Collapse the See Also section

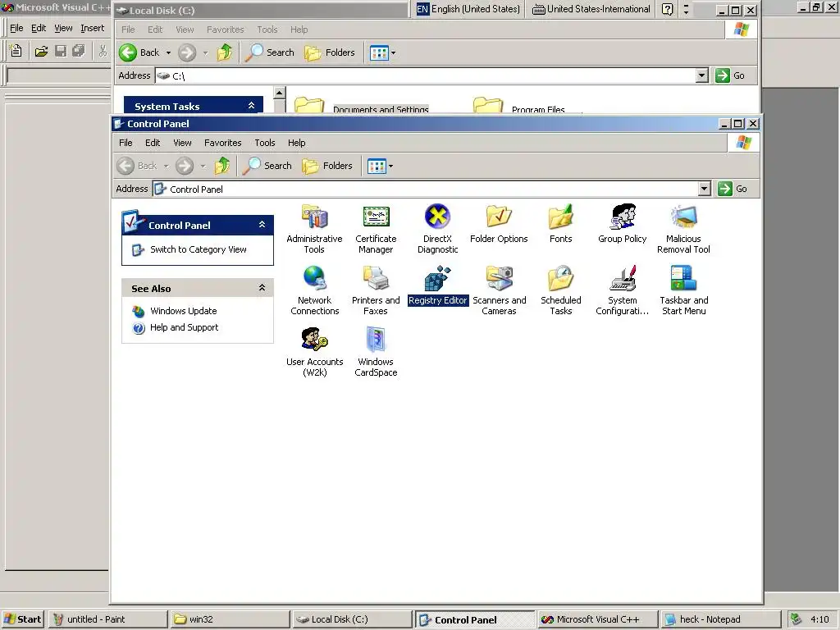tap(262, 288)
